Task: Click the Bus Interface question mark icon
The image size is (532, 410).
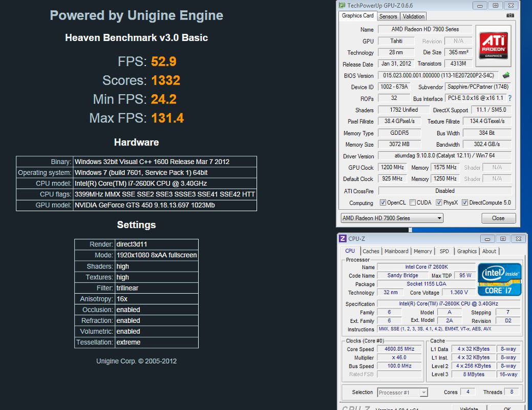Action: pos(509,98)
